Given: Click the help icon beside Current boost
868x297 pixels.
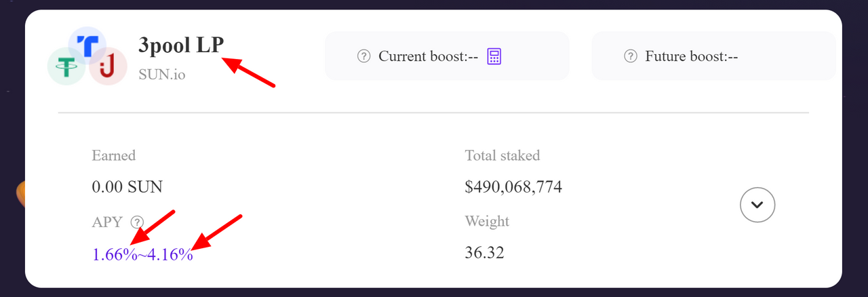Looking at the screenshot, I should [x=363, y=56].
